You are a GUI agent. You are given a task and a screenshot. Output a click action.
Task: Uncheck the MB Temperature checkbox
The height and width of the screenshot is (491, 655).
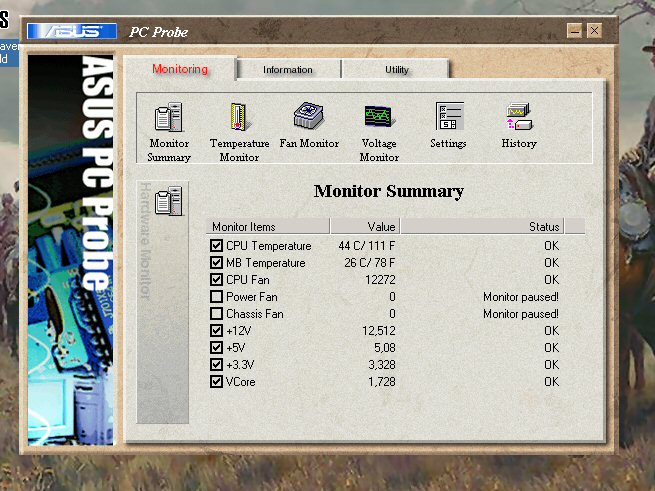click(216, 262)
